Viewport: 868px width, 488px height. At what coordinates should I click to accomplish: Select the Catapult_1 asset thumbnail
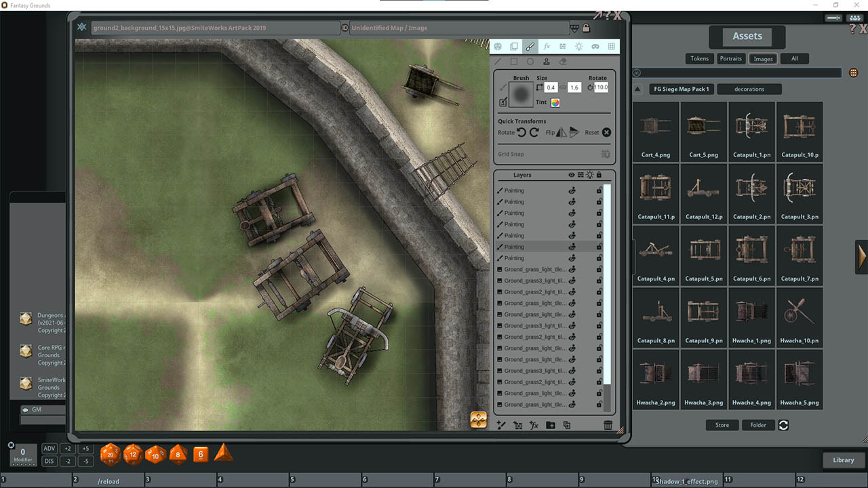(751, 131)
